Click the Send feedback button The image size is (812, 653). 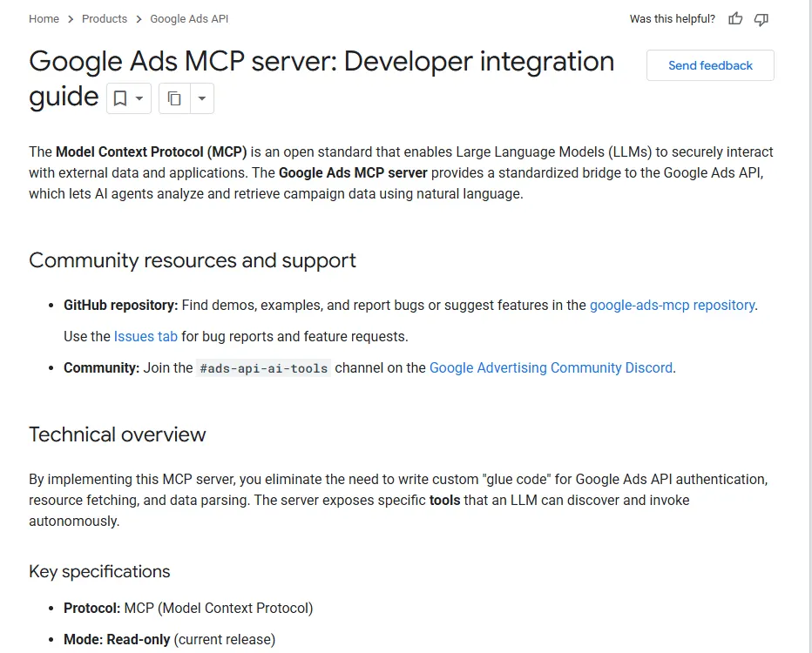coord(710,65)
